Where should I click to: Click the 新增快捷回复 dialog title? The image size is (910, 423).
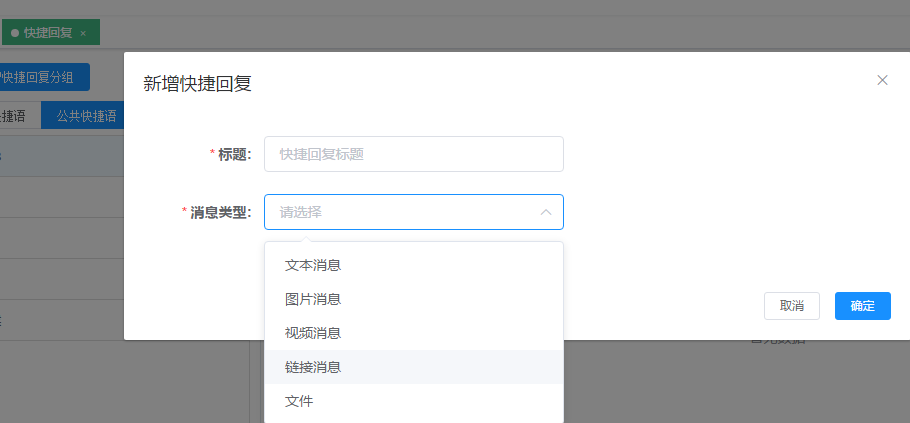(197, 84)
